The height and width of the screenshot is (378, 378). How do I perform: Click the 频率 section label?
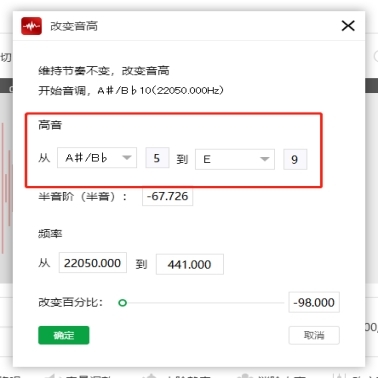point(50,234)
